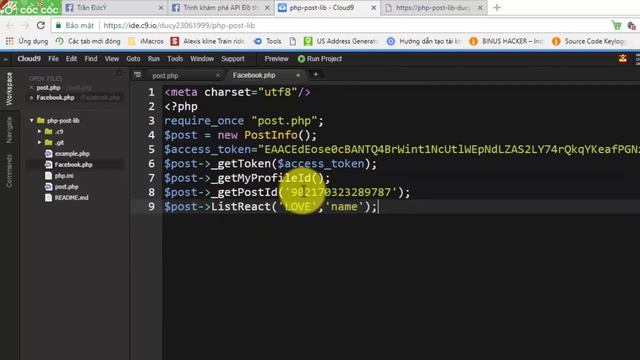Switch to the https://php-post-lib browser tab
Screen dimensions: 640x360
point(433,7)
